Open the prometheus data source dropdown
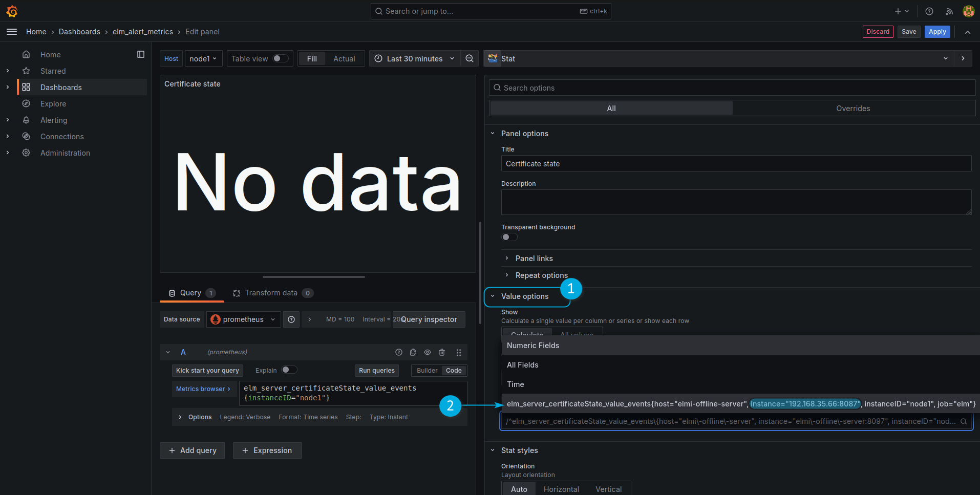This screenshot has height=495, width=980. click(243, 319)
